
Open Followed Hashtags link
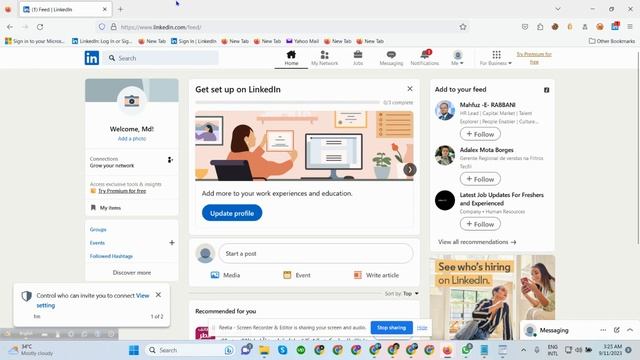click(x=111, y=256)
